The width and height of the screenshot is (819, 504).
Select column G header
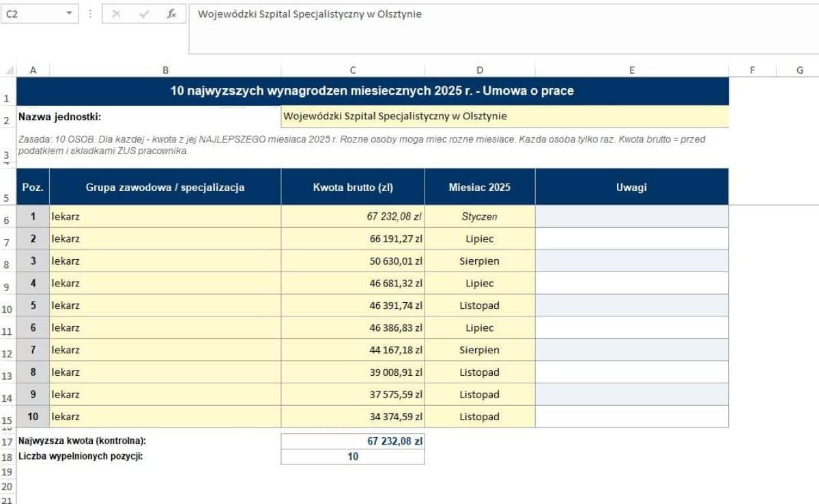point(799,70)
